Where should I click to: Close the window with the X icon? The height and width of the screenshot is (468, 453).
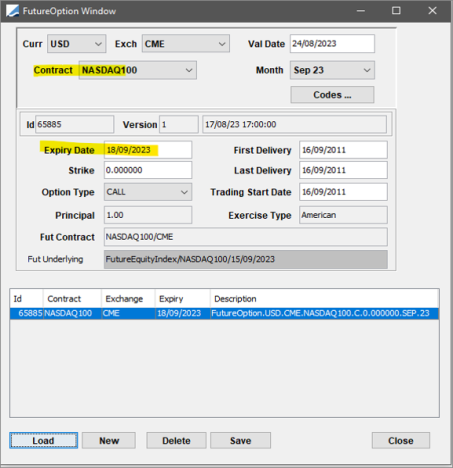pos(432,11)
